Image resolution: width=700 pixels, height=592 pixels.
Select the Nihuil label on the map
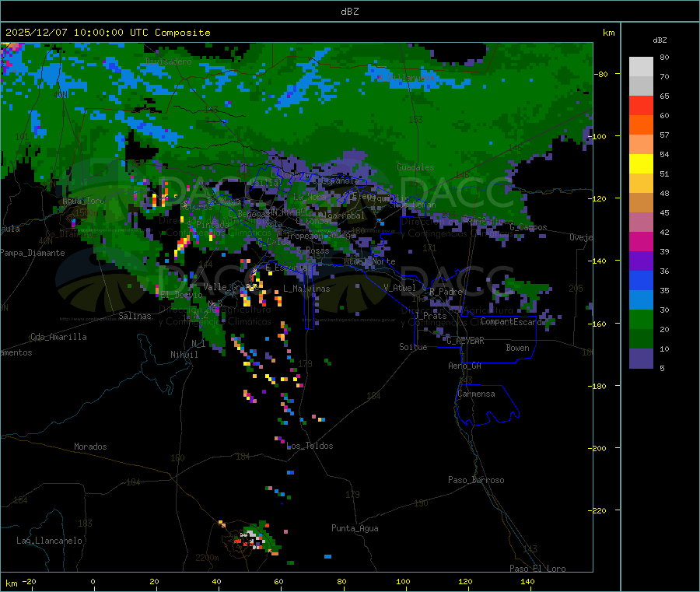(184, 355)
